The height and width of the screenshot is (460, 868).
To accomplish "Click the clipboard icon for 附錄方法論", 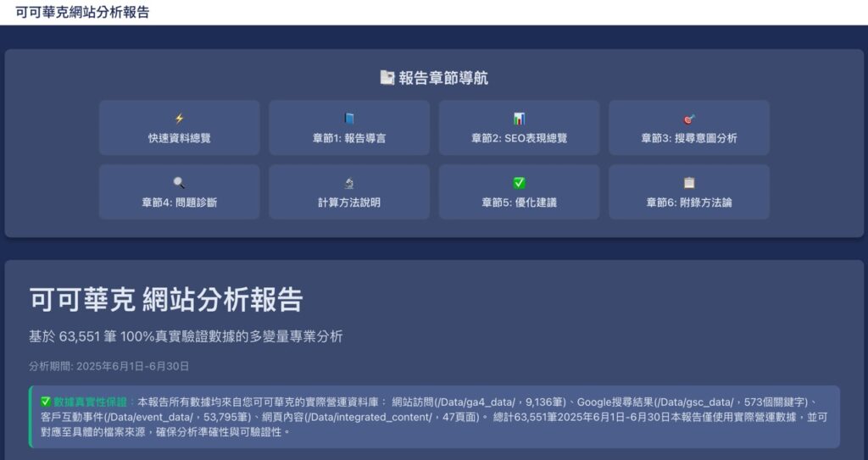I will click(x=689, y=183).
